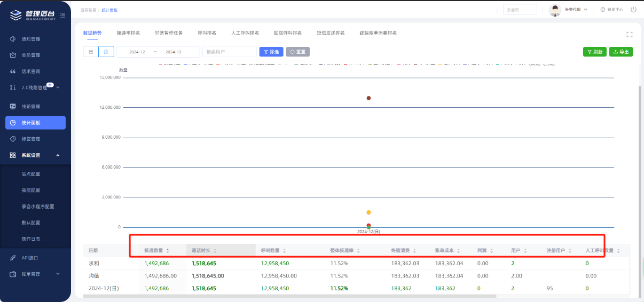Switch to the 接通率排名 tab

(x=128, y=33)
